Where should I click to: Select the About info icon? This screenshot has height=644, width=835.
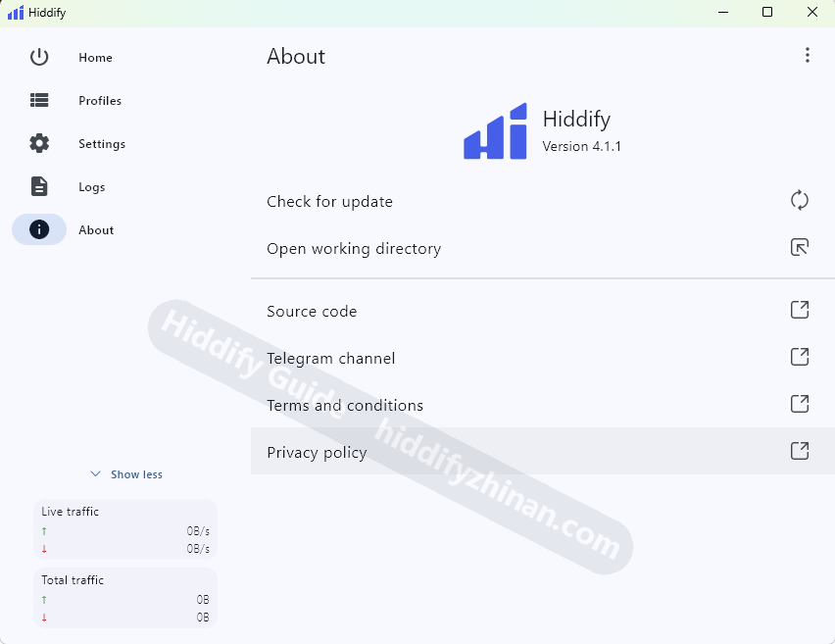coord(39,229)
